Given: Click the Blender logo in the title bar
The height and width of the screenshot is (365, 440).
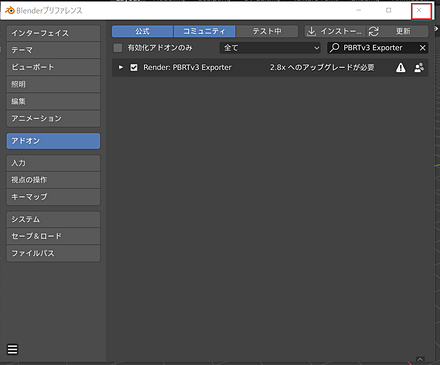Looking at the screenshot, I should point(10,10).
